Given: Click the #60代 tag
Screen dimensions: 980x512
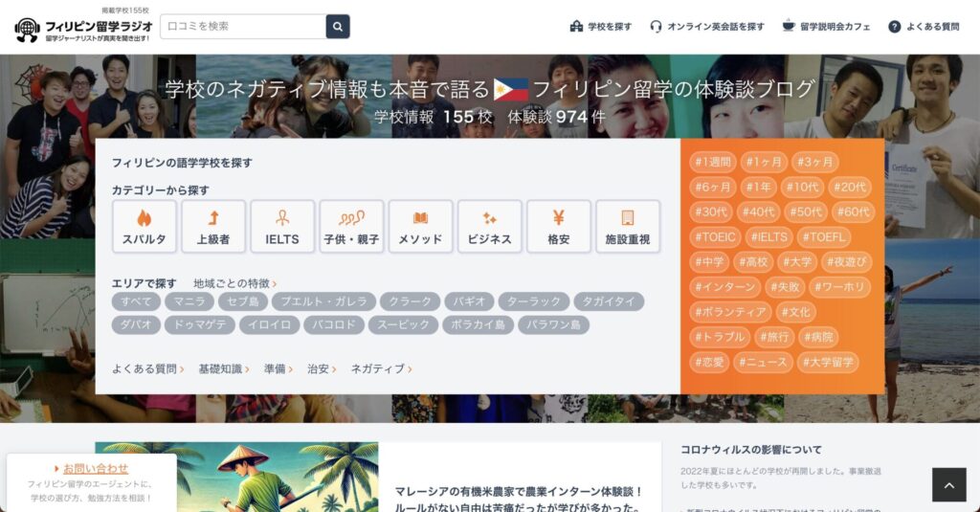Looking at the screenshot, I should click(x=853, y=211).
